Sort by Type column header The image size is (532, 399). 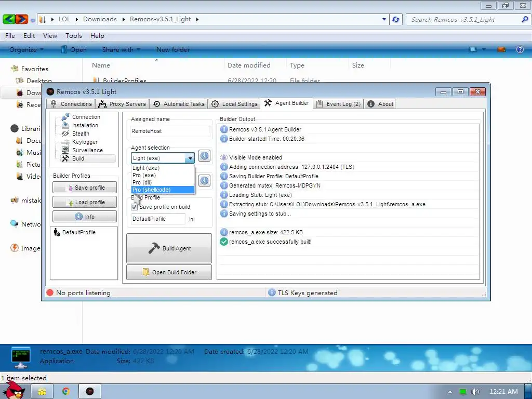[297, 65]
